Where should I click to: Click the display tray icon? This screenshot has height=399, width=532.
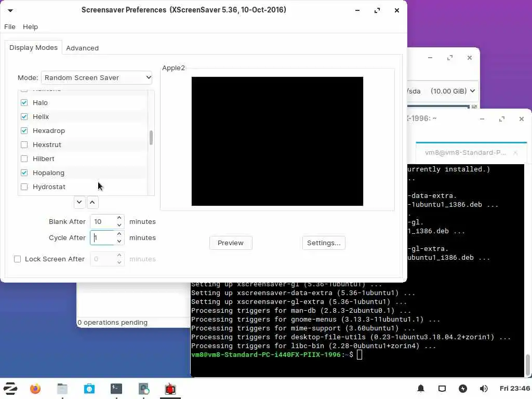[x=442, y=389]
